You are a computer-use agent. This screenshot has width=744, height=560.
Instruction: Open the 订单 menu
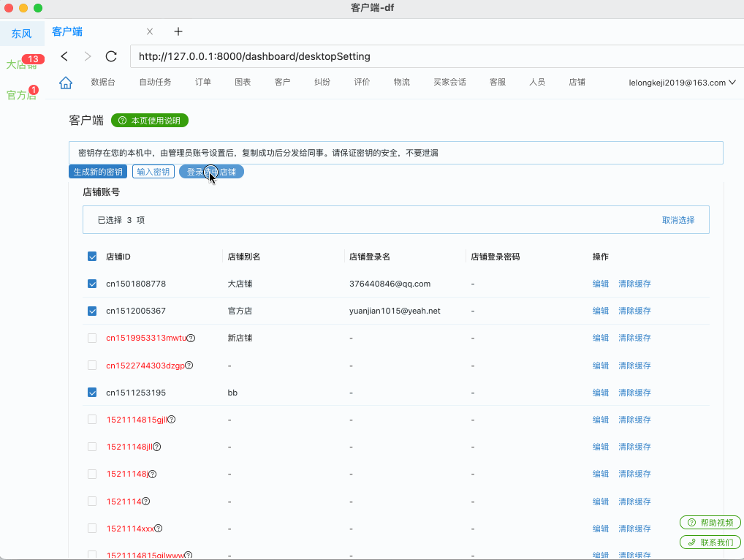pyautogui.click(x=203, y=83)
